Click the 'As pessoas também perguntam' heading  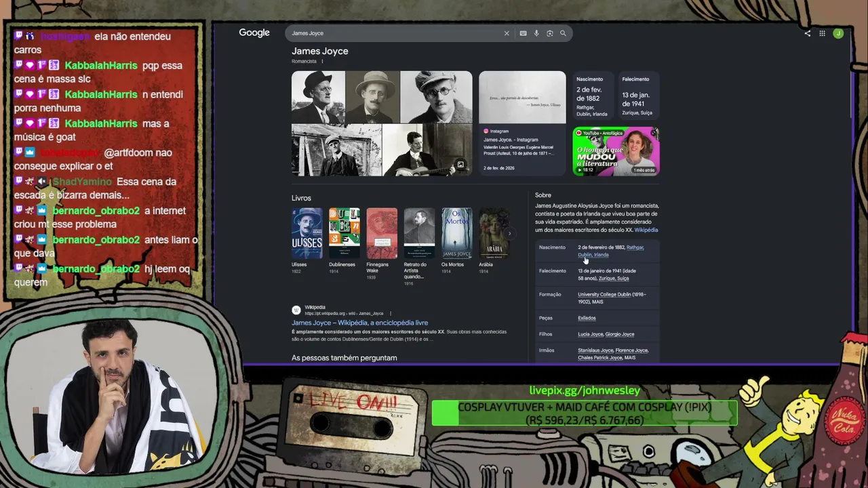(x=344, y=358)
